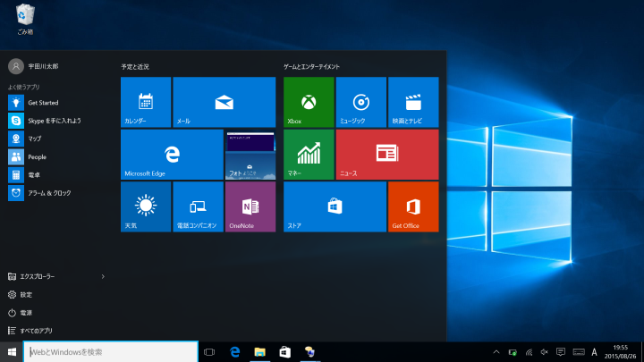This screenshot has height=362, width=644.
Task: Open the 電源 (Power) options menu
Action: click(26, 313)
